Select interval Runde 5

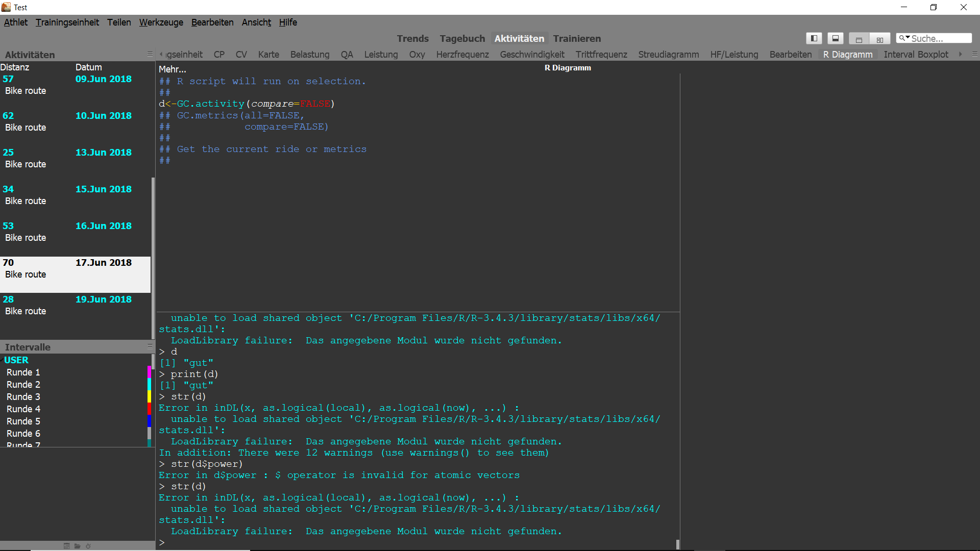[x=23, y=421]
